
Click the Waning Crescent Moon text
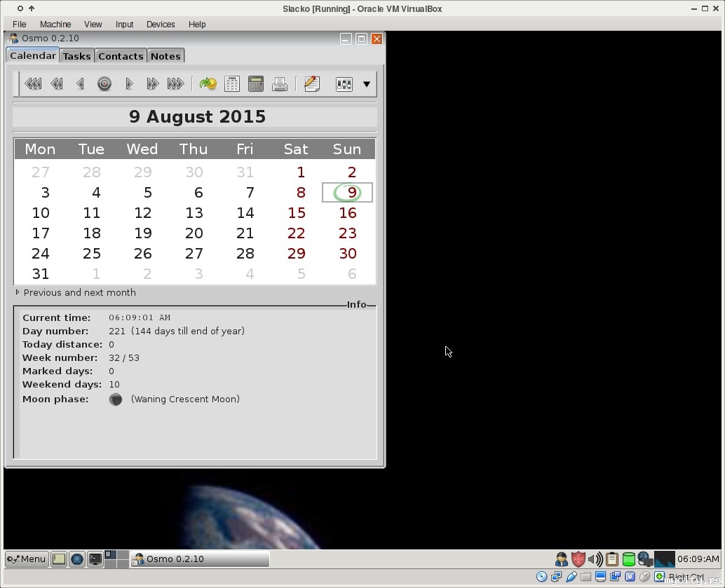185,399
